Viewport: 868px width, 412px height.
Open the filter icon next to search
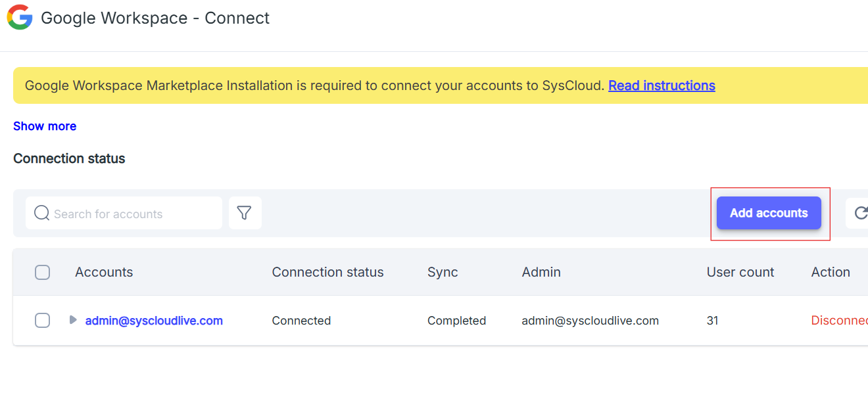pos(245,213)
